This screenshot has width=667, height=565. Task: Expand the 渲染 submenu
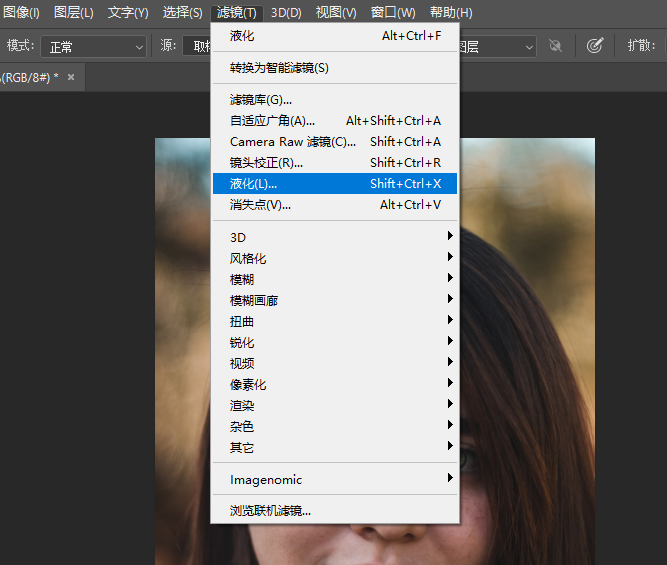click(x=335, y=405)
